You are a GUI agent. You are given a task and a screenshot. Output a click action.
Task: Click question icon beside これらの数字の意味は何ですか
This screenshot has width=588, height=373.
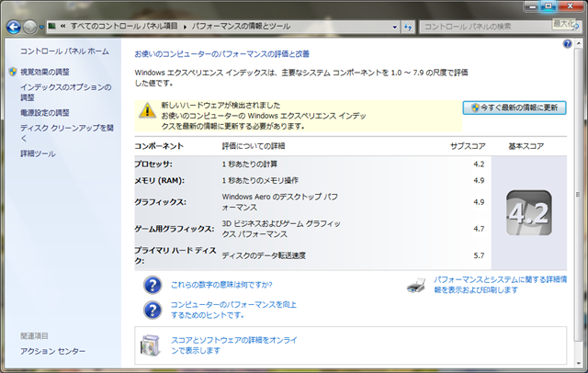(x=153, y=285)
